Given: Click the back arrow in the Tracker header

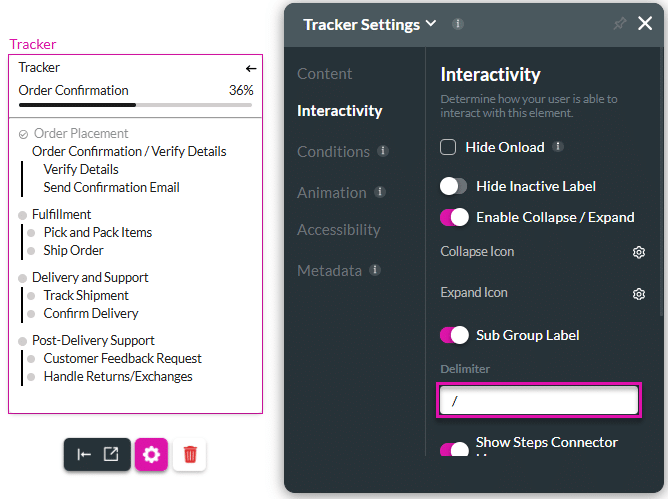Looking at the screenshot, I should [251, 68].
